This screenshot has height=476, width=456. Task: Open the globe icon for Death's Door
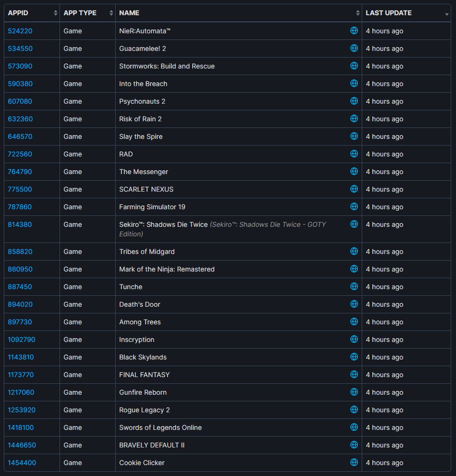[x=354, y=304]
